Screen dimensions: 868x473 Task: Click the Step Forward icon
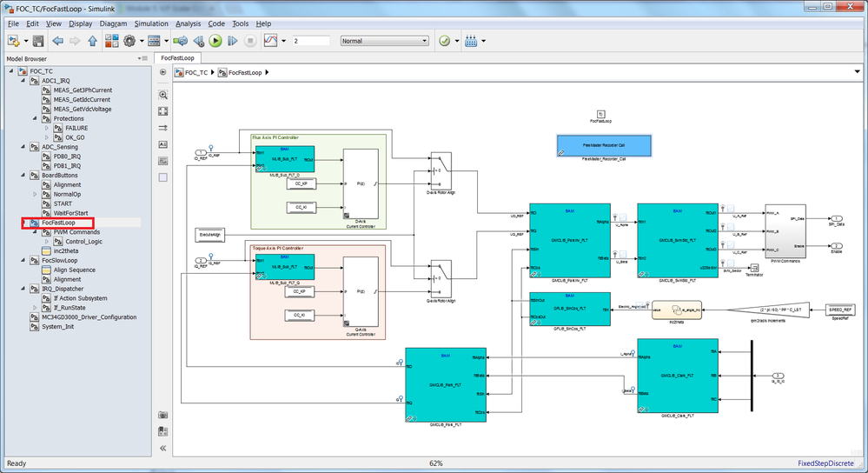click(233, 41)
